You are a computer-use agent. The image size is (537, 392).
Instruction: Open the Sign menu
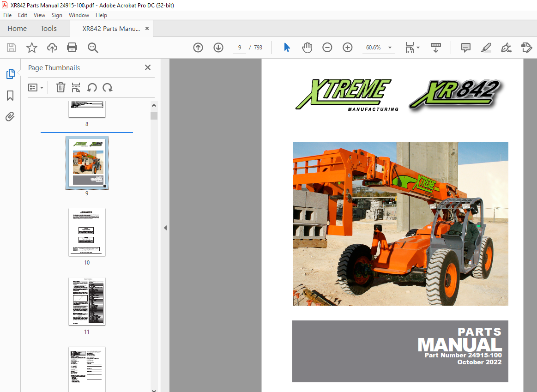click(x=57, y=15)
